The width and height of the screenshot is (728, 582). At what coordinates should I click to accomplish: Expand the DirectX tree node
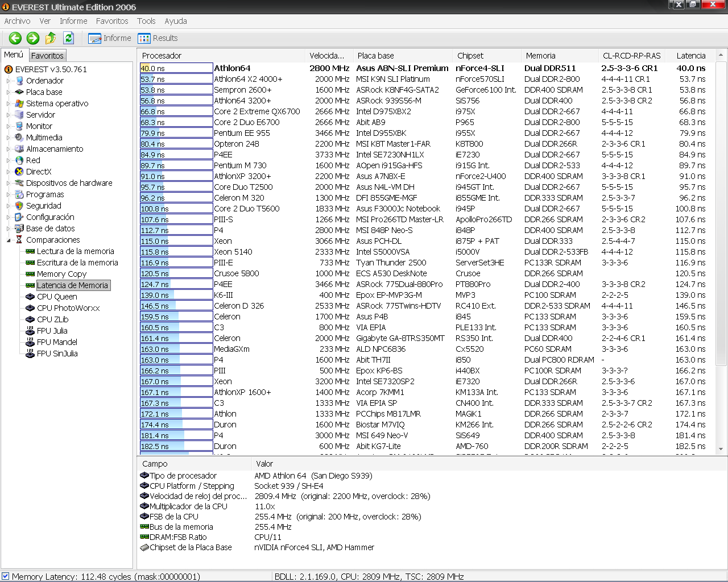click(x=9, y=172)
